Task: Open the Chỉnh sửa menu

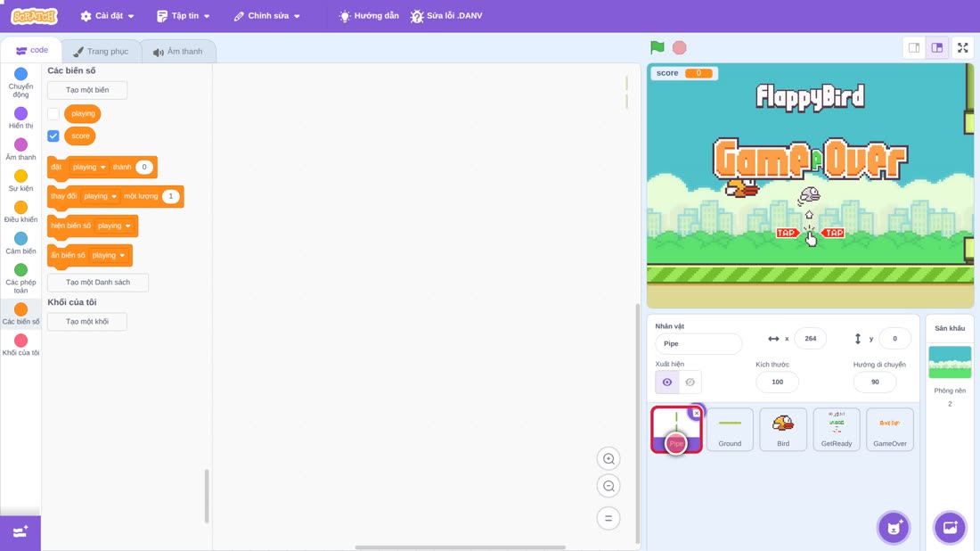Action: (267, 16)
